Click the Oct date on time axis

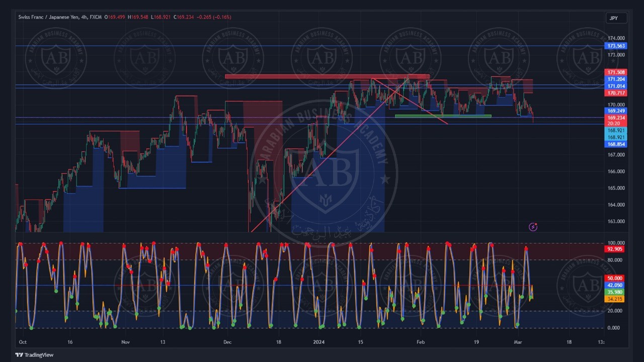click(22, 342)
